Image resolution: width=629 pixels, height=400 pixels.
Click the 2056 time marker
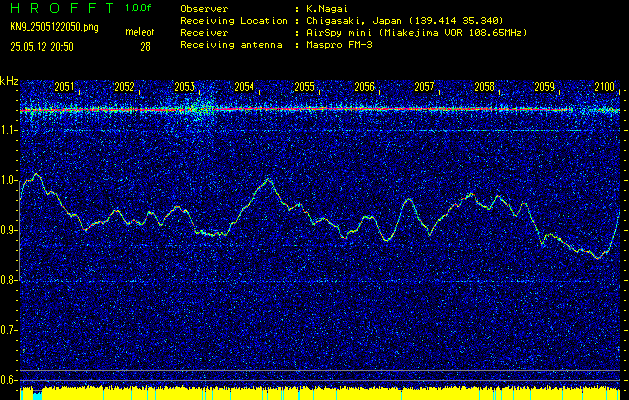pyautogui.click(x=365, y=87)
